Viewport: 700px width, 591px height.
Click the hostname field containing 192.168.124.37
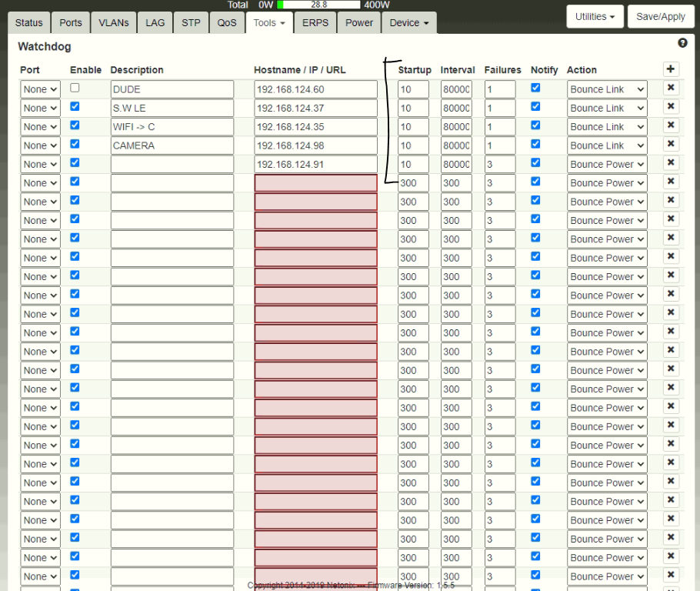(x=315, y=109)
